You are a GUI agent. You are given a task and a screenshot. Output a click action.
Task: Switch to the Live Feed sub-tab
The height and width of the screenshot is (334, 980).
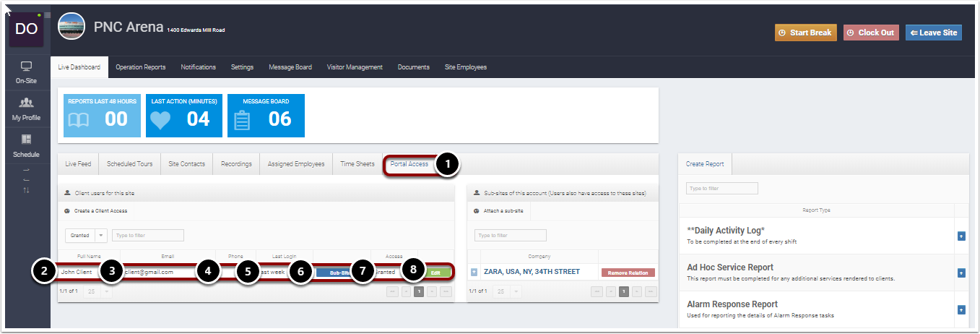tap(78, 164)
